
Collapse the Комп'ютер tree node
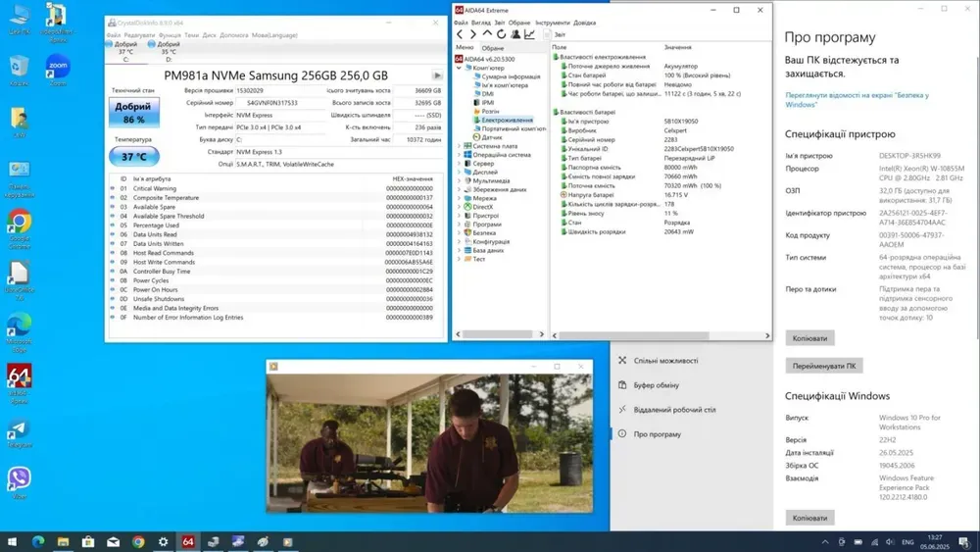[459, 68]
